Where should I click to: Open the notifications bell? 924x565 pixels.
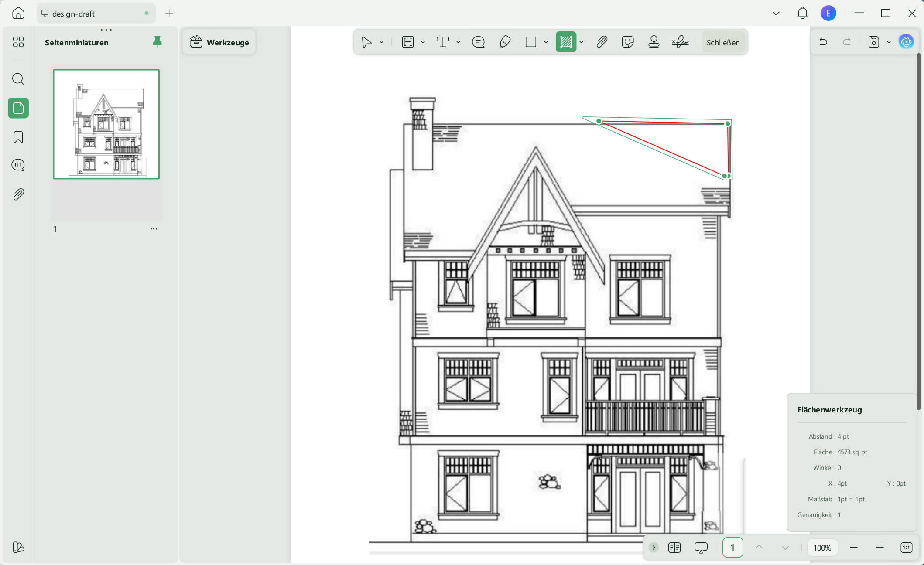802,13
